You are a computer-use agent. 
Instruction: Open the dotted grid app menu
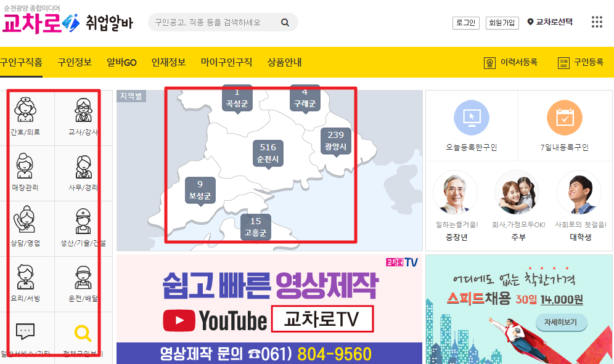596,22
